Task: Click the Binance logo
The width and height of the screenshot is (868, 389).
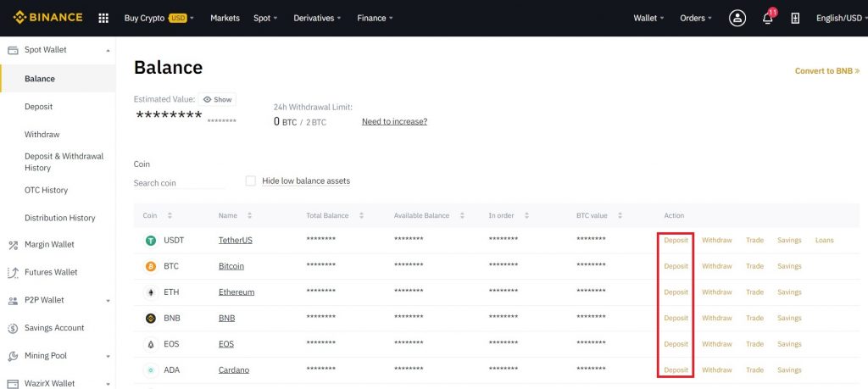Action: pos(48,18)
